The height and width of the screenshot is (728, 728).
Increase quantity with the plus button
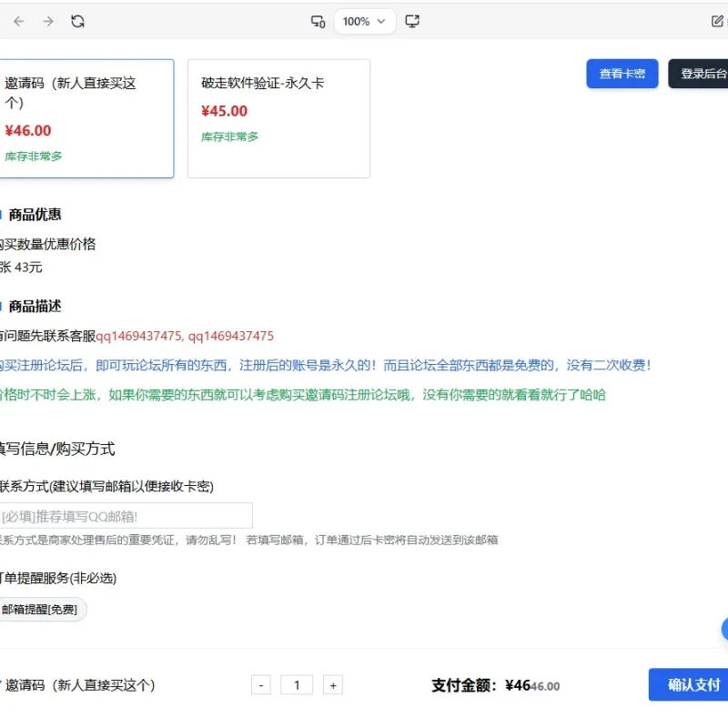333,685
